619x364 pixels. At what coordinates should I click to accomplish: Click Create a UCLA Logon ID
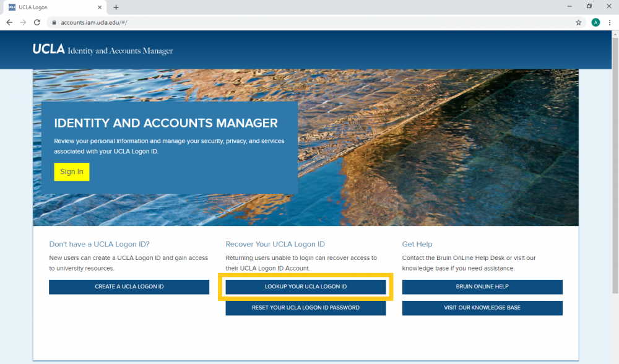[x=129, y=287]
